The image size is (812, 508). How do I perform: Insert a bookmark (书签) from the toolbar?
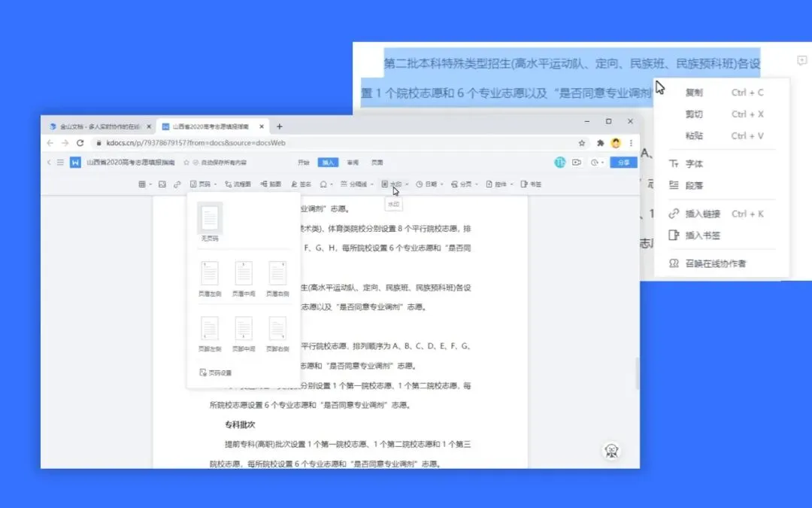coord(531,184)
